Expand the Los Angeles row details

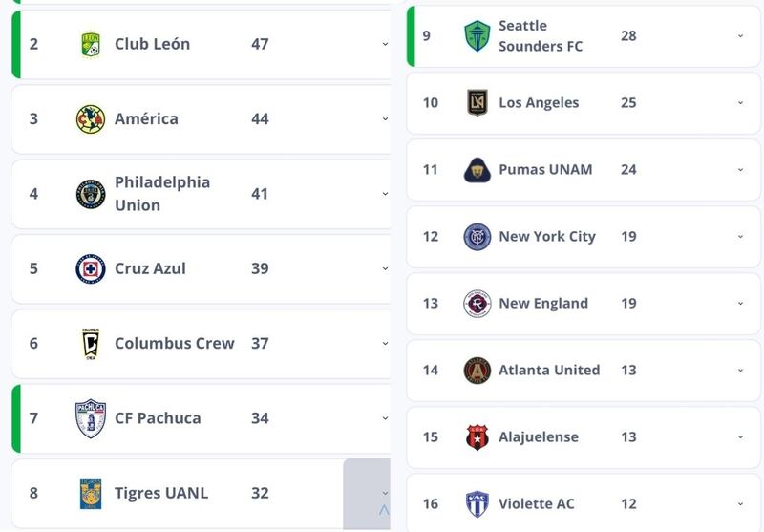tap(740, 103)
